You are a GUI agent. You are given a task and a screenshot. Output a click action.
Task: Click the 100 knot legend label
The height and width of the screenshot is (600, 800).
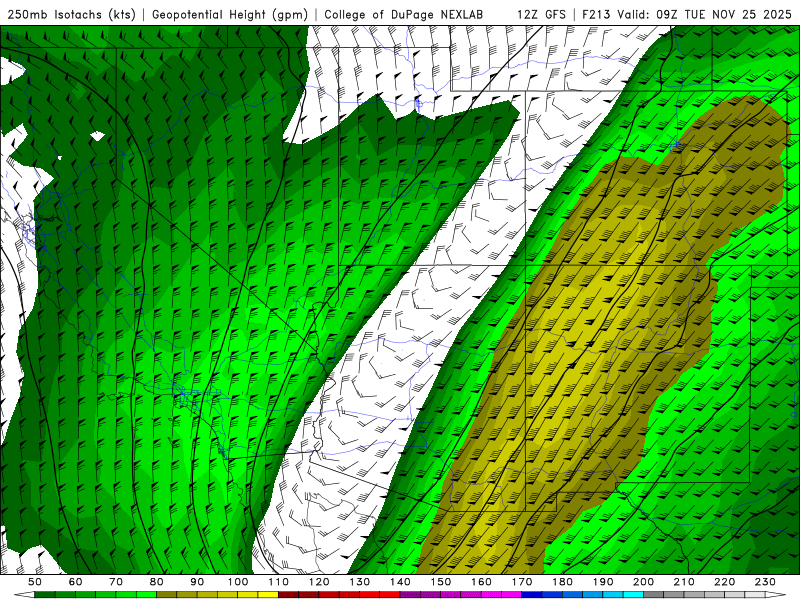(x=238, y=582)
